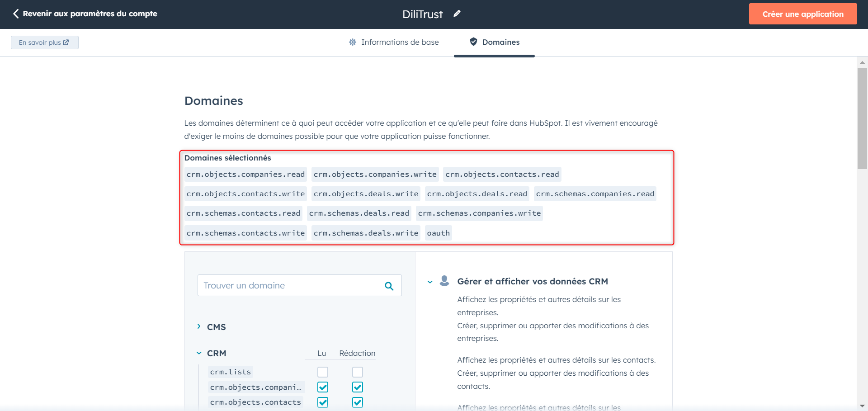Check the Lu box for crm.lists
The image size is (868, 411).
pos(323,372)
